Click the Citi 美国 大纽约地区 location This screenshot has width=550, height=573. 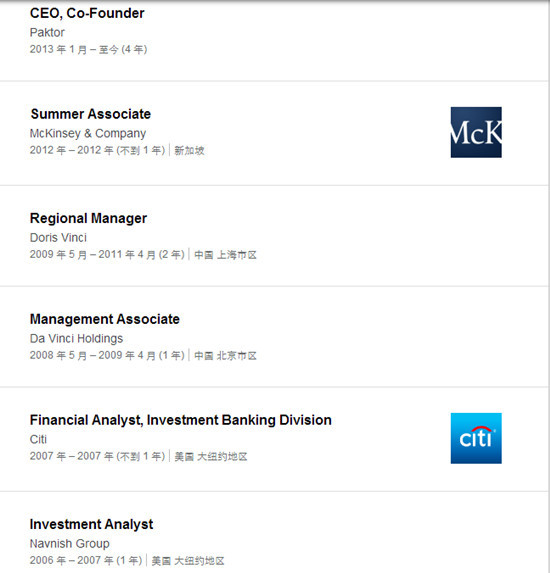pos(211,456)
